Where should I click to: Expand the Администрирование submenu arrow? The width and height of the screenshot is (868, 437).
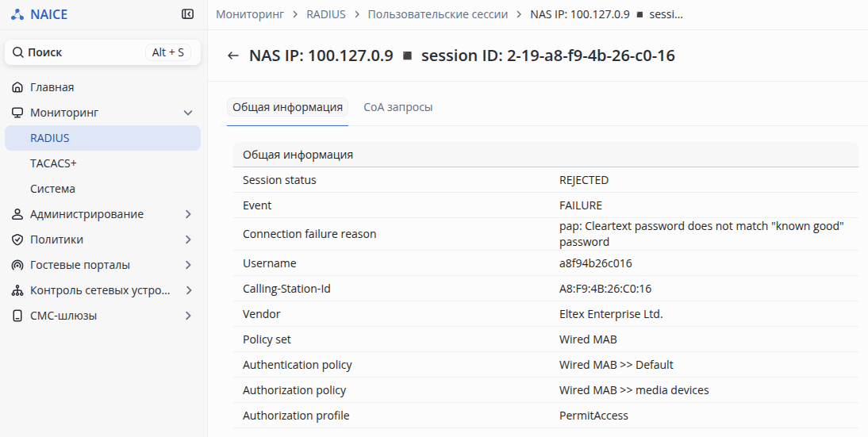(x=188, y=214)
